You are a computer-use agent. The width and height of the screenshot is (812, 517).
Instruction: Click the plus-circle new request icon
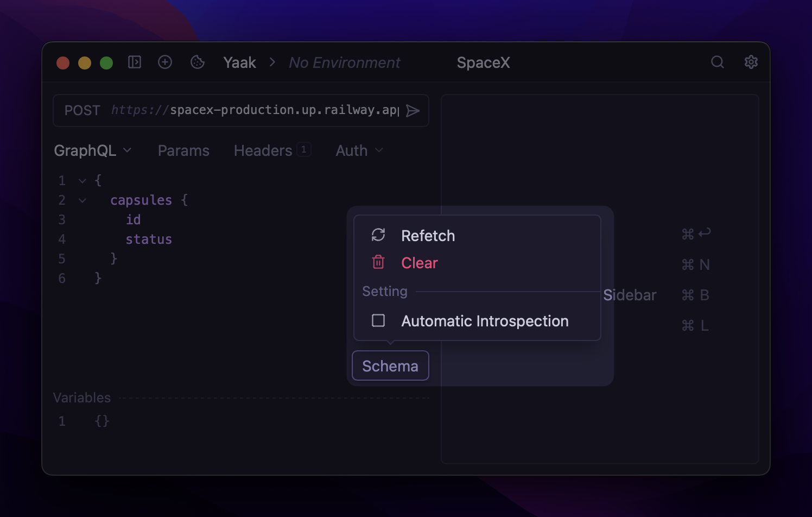(165, 62)
